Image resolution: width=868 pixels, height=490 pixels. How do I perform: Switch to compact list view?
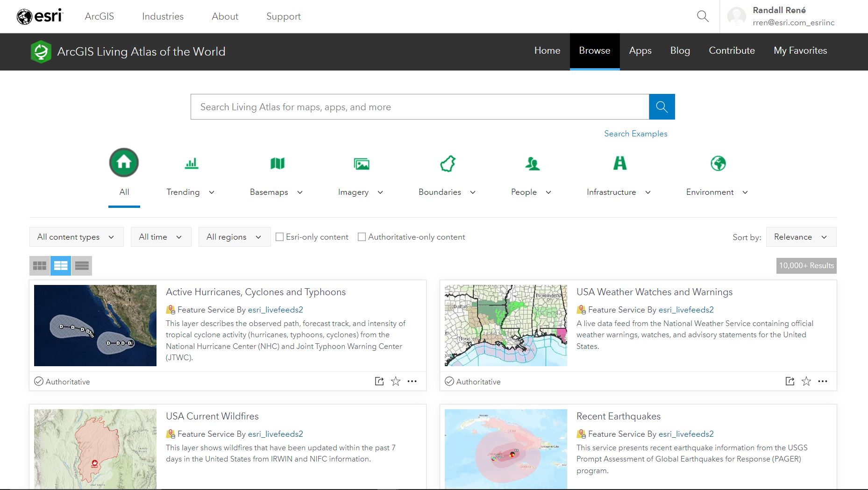click(x=82, y=265)
